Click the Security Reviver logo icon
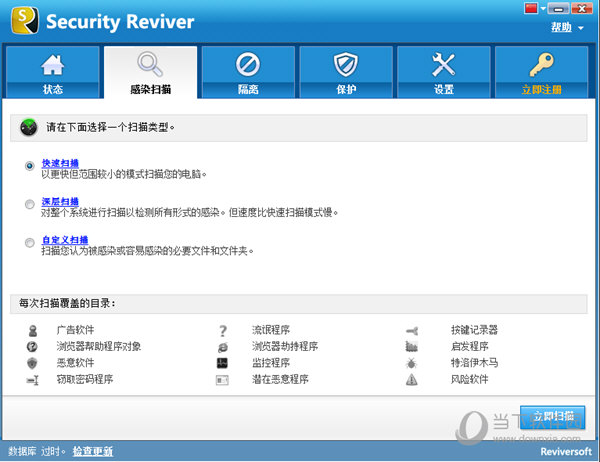 (x=25, y=21)
